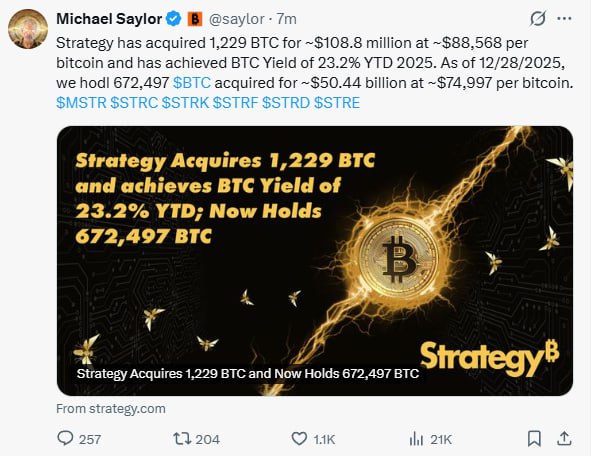
Task: Click the blue verified checkmark badge
Action: [x=172, y=18]
